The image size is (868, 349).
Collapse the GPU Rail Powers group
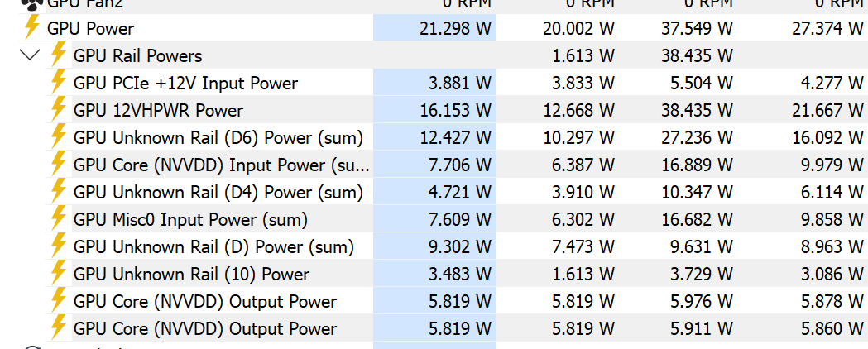point(29,55)
